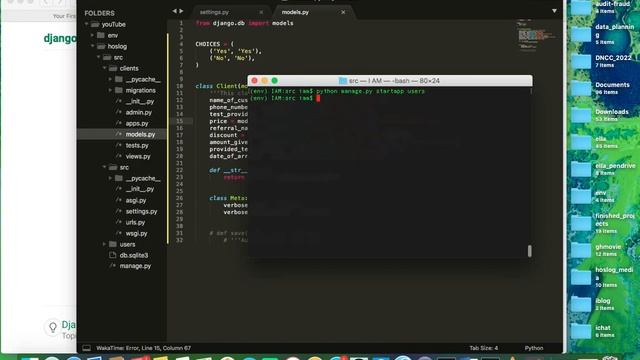Collapse the youTube folder
Image resolution: width=640 pixels, height=360 pixels.
[87, 24]
